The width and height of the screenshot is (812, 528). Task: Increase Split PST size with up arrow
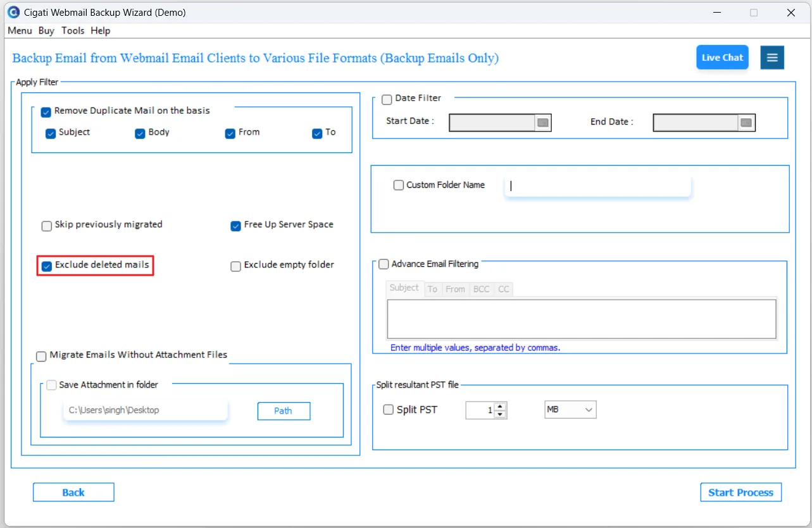500,407
